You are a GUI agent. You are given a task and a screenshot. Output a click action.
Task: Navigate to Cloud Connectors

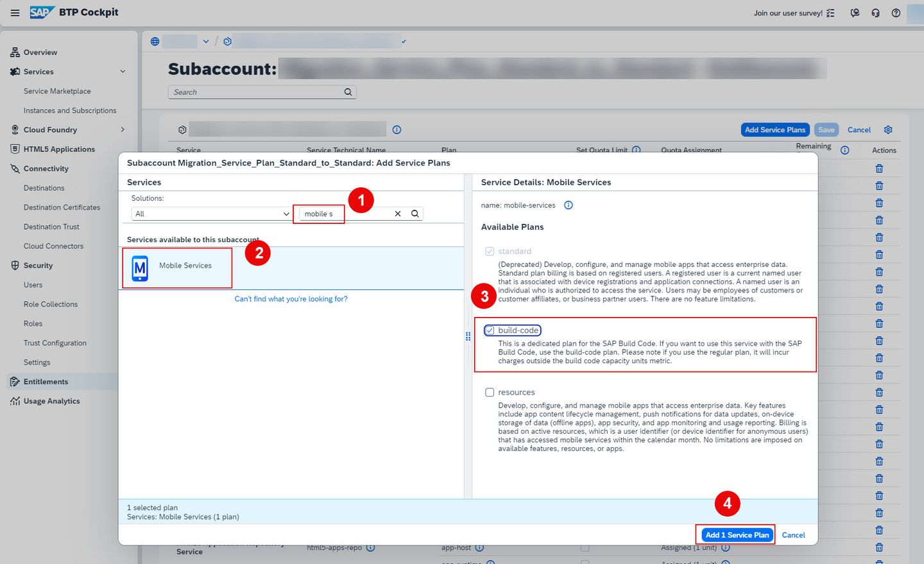click(x=53, y=246)
